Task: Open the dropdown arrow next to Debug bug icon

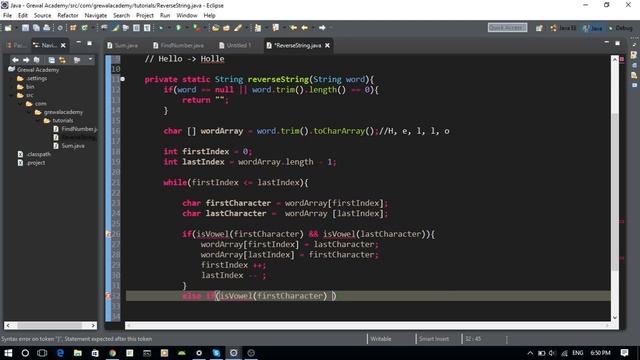Action: click(168, 28)
